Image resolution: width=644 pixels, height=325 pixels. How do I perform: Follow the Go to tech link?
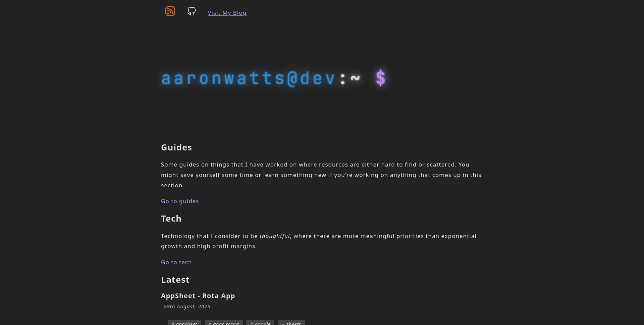tap(176, 262)
